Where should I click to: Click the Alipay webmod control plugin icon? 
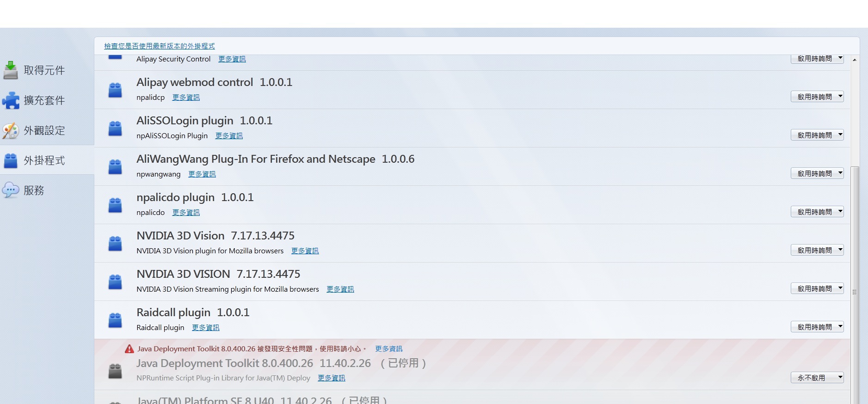(115, 90)
